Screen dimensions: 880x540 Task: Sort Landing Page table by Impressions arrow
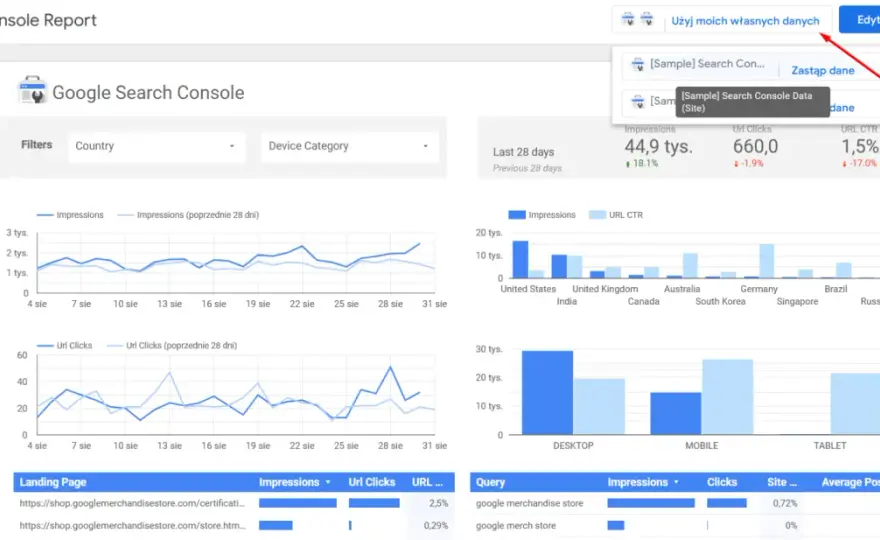[x=328, y=482]
